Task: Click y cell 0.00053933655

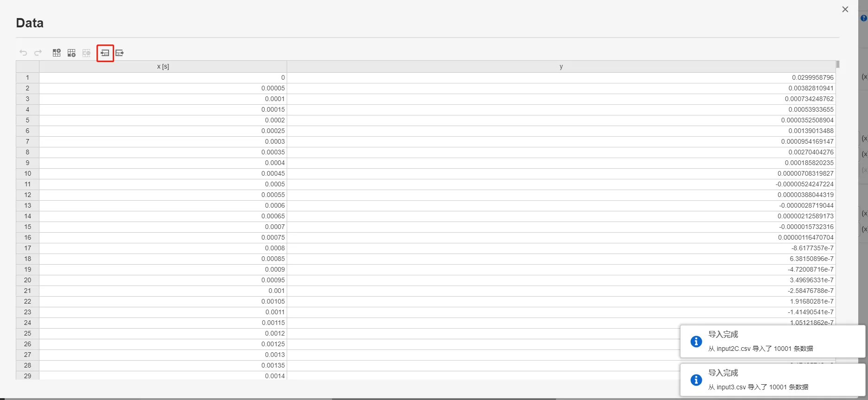Action: point(561,109)
